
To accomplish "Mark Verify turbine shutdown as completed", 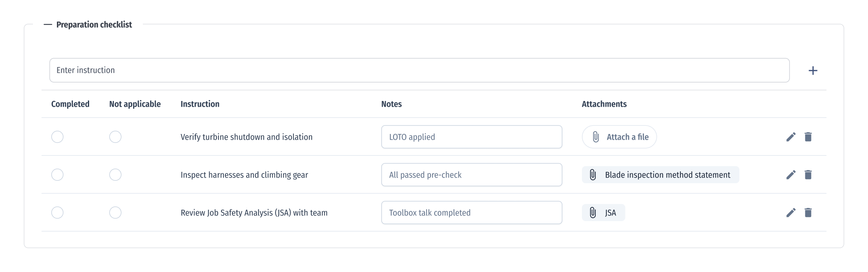I will coord(57,137).
